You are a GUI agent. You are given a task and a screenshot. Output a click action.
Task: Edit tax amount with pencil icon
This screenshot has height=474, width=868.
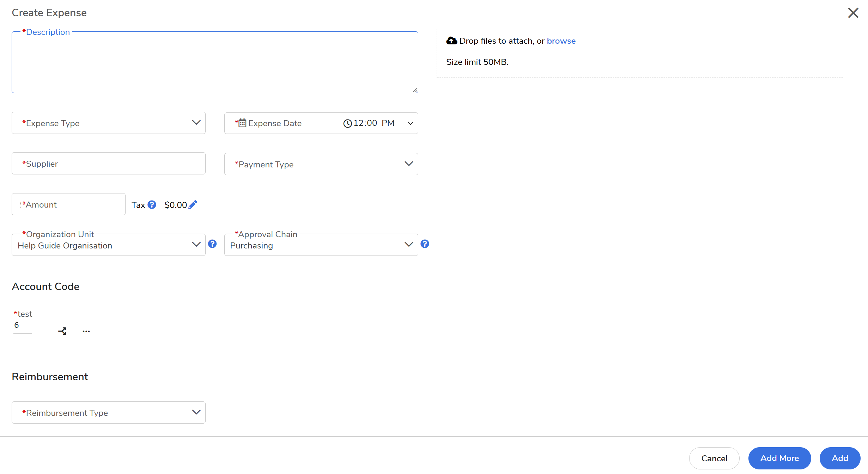tap(193, 205)
